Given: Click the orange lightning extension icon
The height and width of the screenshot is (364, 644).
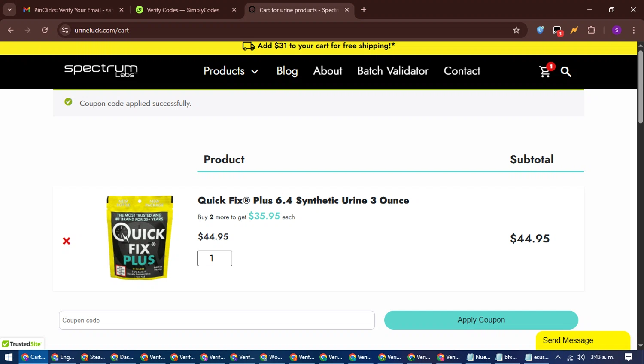Looking at the screenshot, I should pyautogui.click(x=574, y=30).
